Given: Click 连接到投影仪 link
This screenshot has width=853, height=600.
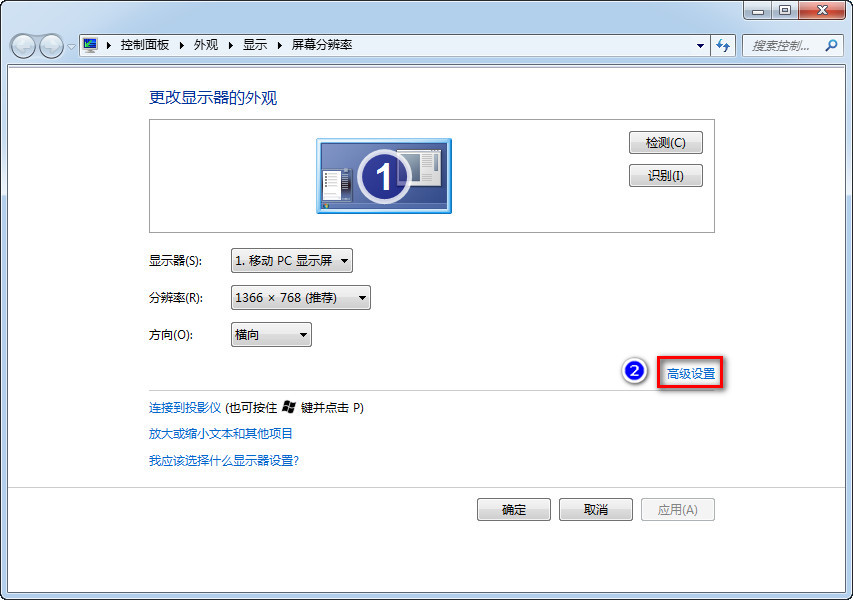Looking at the screenshot, I should (x=185, y=407).
